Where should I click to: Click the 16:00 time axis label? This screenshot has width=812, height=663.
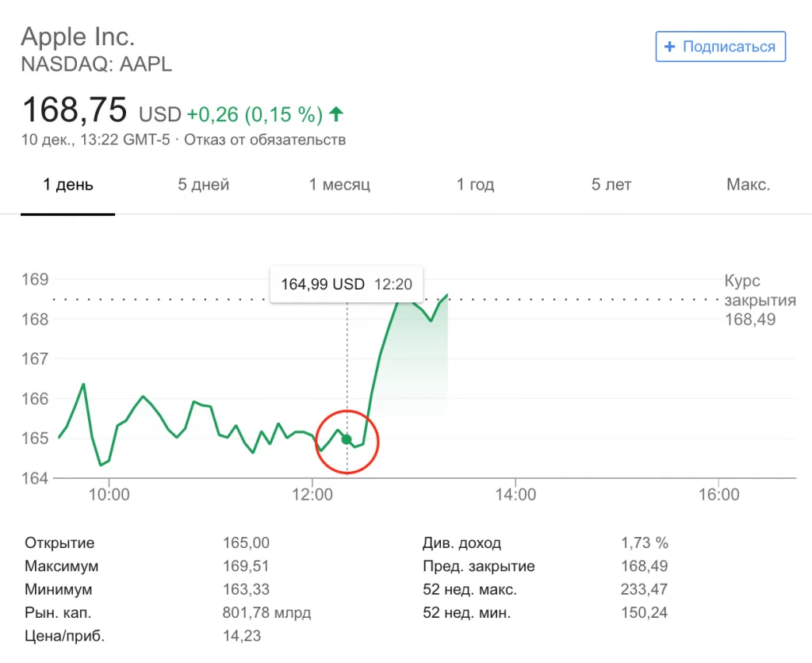[x=718, y=495]
